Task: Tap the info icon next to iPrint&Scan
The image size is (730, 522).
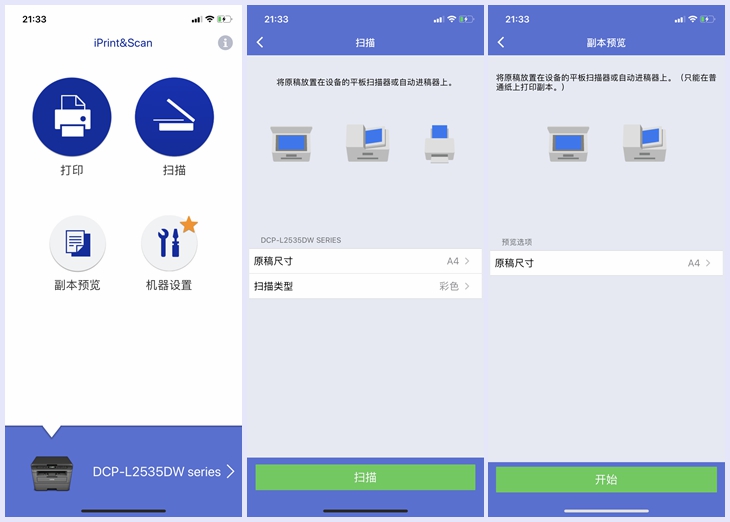Action: 225,43
